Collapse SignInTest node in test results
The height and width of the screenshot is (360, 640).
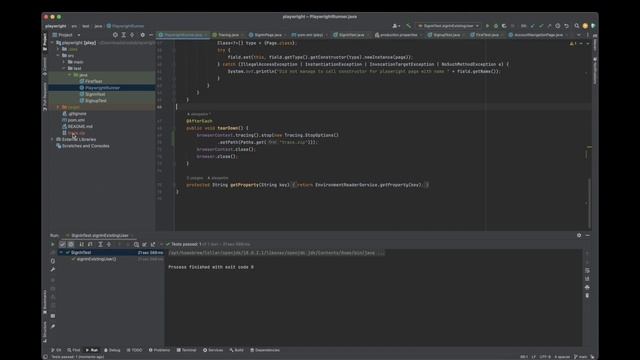pyautogui.click(x=61, y=253)
